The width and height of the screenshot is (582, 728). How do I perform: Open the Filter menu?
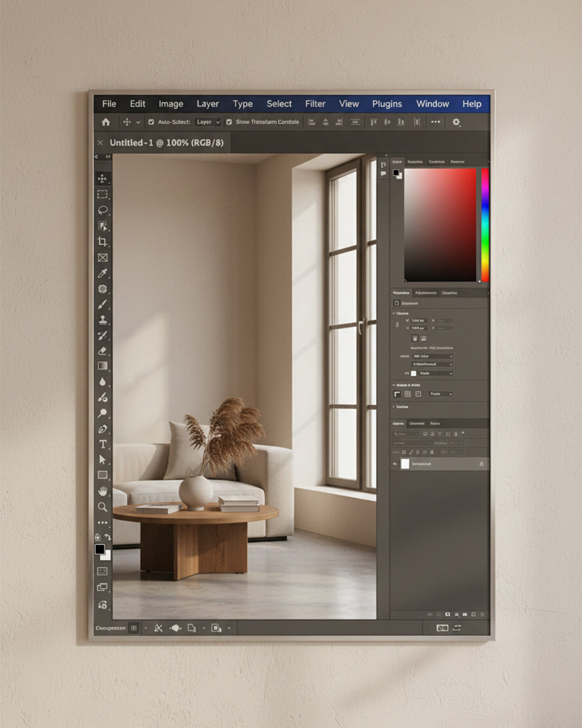point(315,104)
